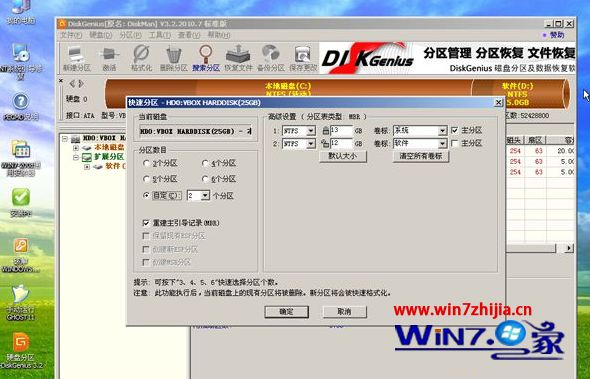Click the 确定 (OK) button
This screenshot has width=590, height=379.
[287, 312]
